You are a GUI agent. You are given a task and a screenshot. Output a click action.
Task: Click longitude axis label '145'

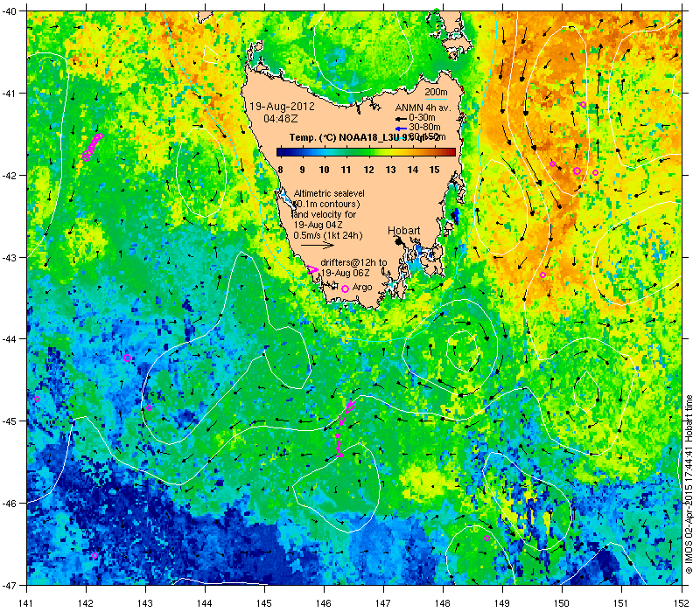[x=264, y=603]
